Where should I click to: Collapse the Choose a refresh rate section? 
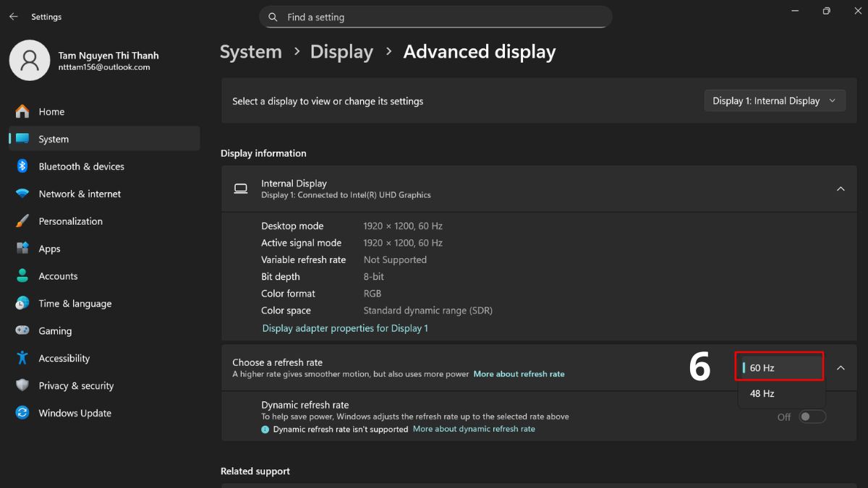coord(841,368)
